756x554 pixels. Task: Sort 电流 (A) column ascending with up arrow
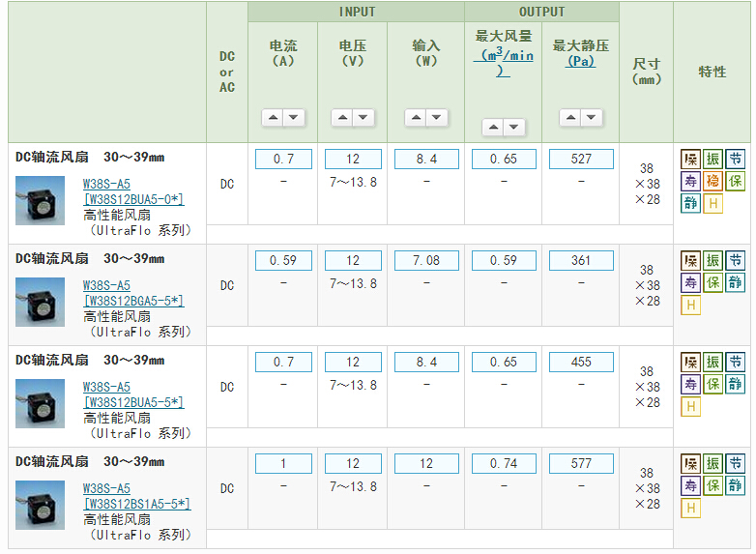click(273, 117)
